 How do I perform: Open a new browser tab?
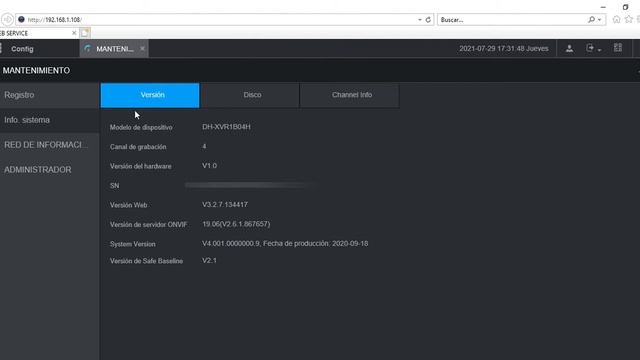tap(85, 33)
